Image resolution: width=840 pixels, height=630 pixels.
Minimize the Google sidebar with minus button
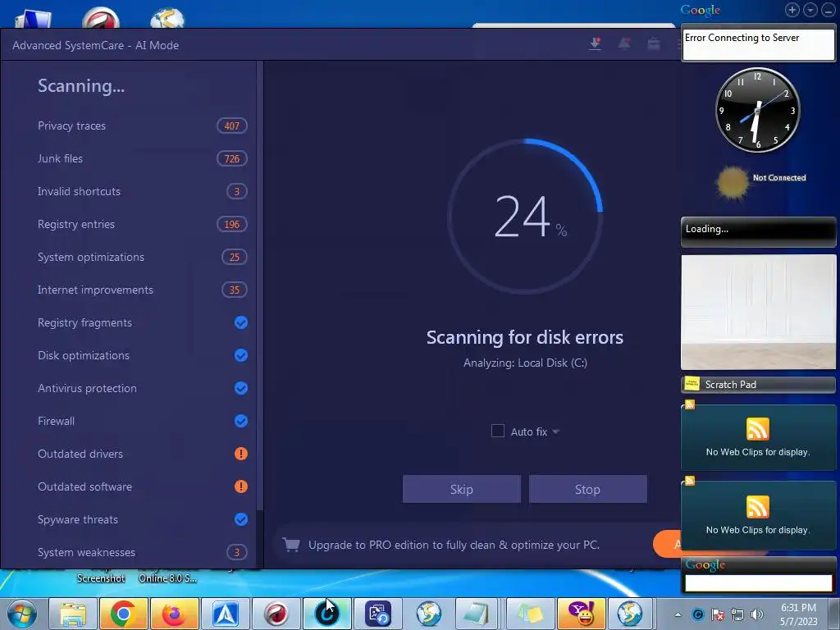[x=828, y=10]
